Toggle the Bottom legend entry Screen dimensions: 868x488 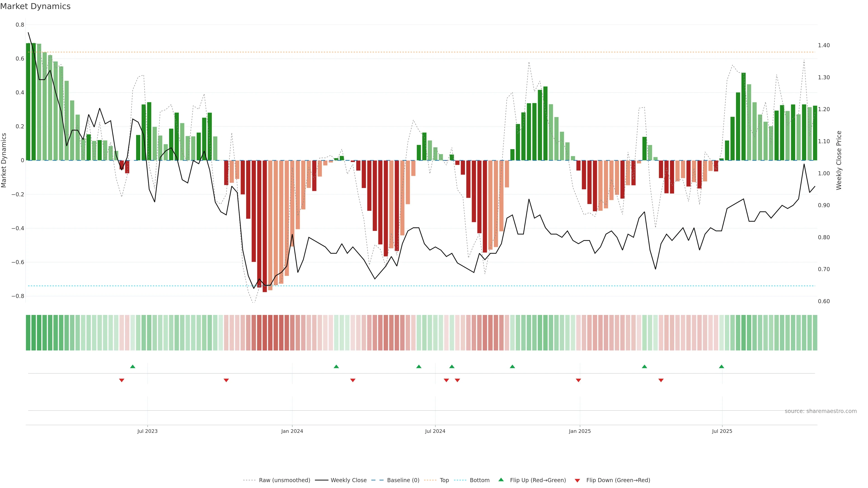(479, 480)
